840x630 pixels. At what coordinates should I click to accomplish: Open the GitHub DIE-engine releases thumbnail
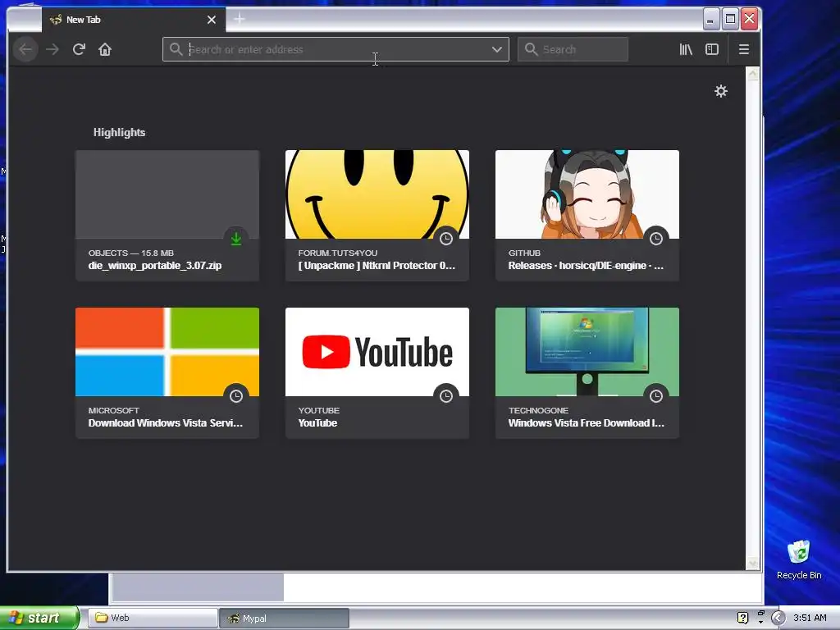(587, 194)
